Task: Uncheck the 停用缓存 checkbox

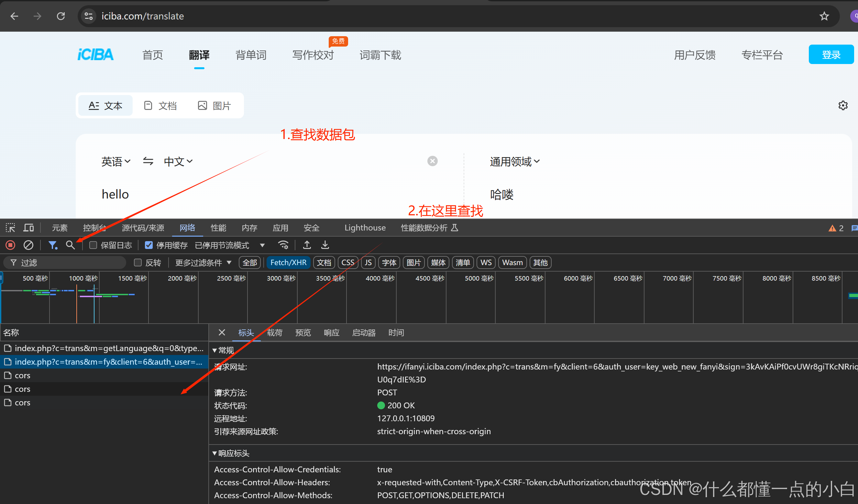Action: click(149, 245)
